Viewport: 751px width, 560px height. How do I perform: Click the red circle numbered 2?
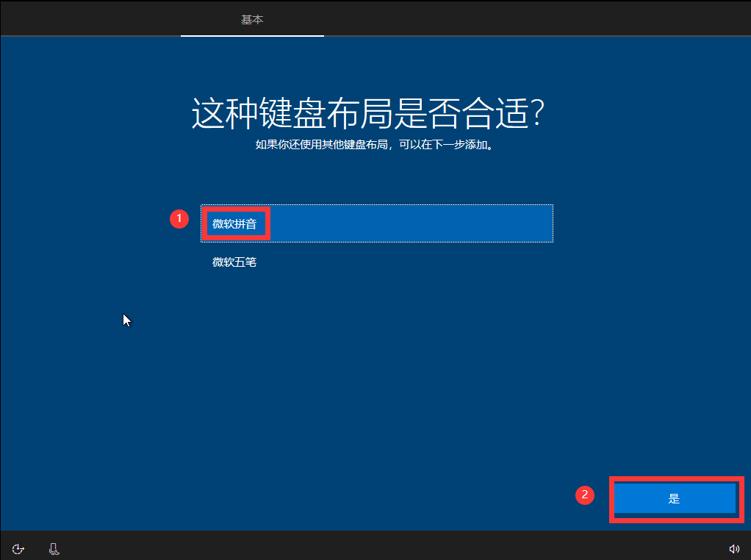point(585,495)
